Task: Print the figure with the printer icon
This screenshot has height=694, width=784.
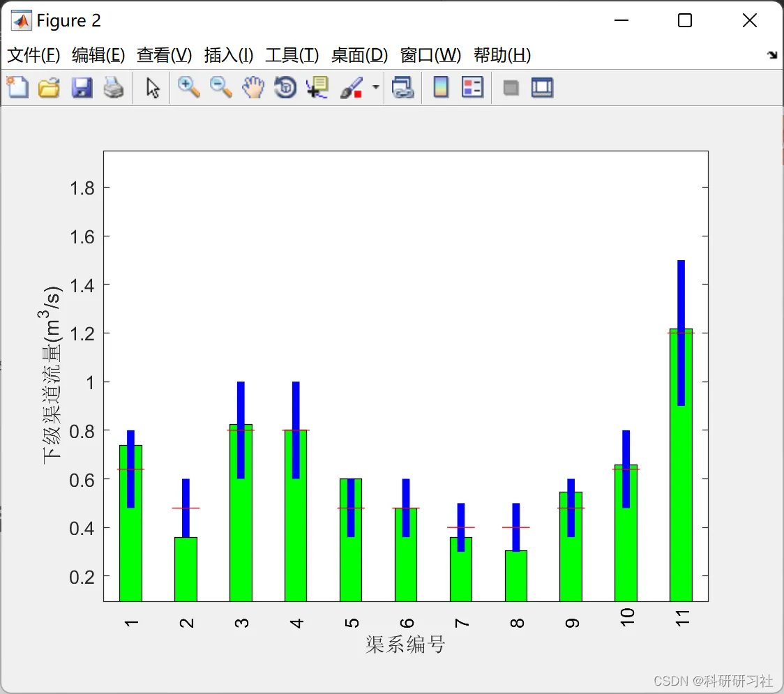Action: click(x=114, y=87)
